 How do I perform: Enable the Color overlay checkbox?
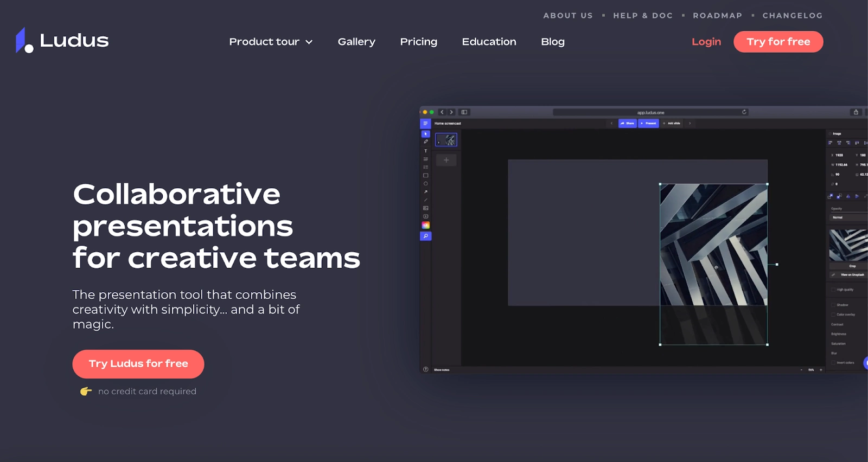click(x=833, y=315)
